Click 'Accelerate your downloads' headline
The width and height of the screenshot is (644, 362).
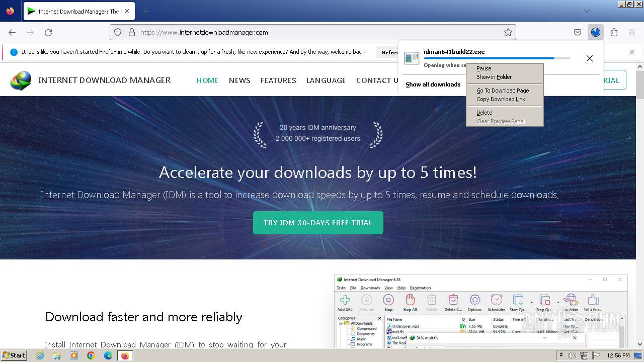pyautogui.click(x=318, y=172)
